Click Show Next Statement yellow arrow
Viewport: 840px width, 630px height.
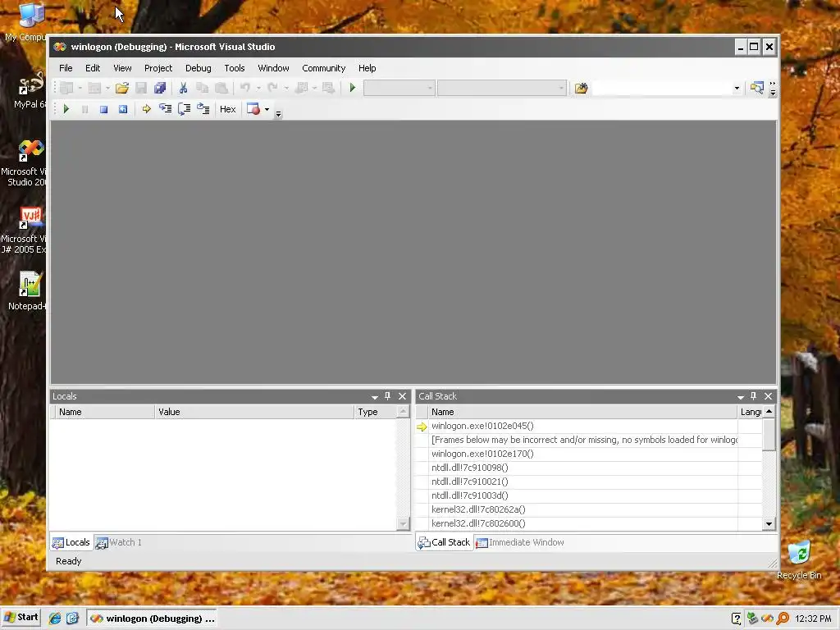coord(146,109)
